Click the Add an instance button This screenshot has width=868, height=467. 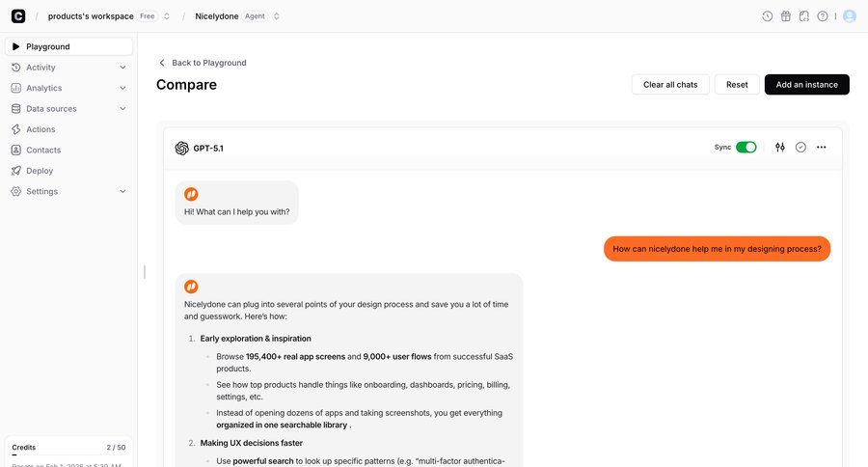806,85
